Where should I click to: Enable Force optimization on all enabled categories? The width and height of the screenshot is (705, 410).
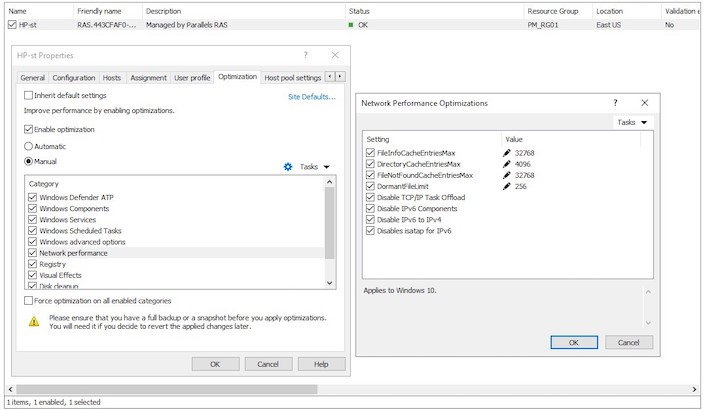(28, 300)
